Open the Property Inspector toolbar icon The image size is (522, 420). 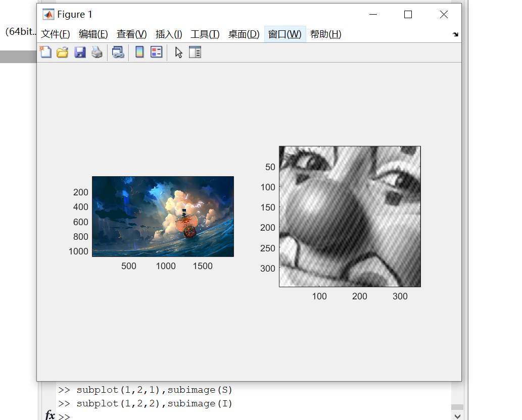[x=195, y=52]
